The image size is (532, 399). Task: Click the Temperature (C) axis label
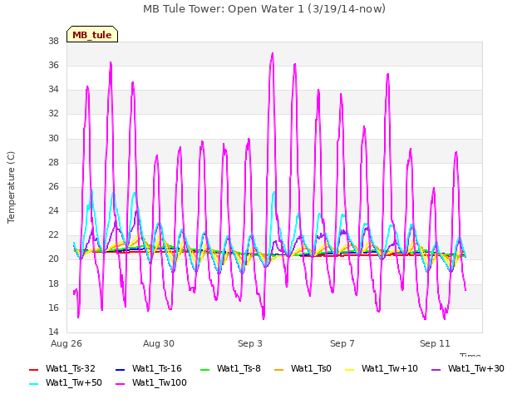coord(11,187)
